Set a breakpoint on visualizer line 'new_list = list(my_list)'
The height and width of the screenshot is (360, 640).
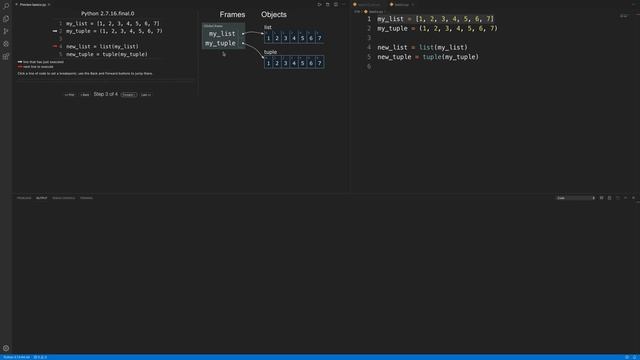tap(102, 47)
